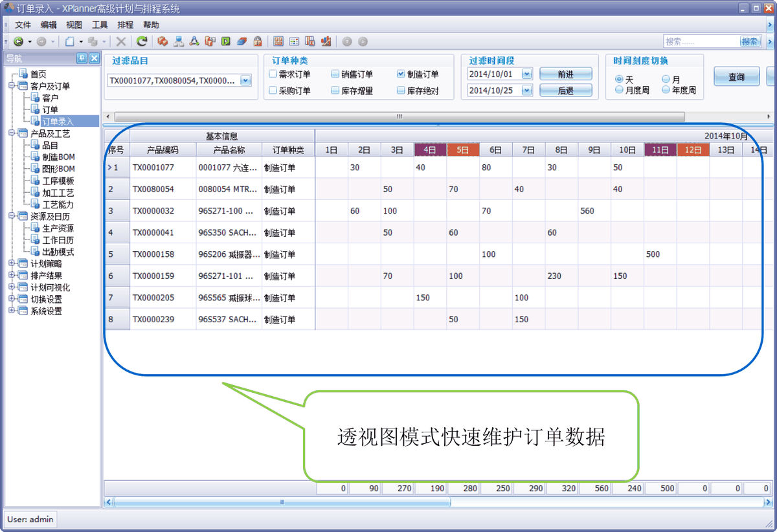Click the TX0000158 product code cell
Viewport: 777px width, 532px height.
pyautogui.click(x=163, y=254)
